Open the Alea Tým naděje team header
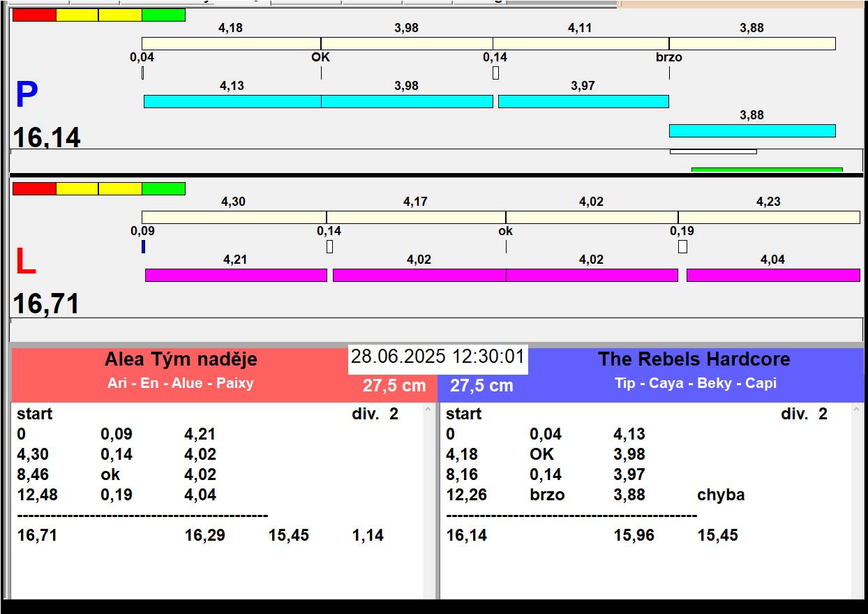Screen dimensions: 868x614 click(181, 360)
